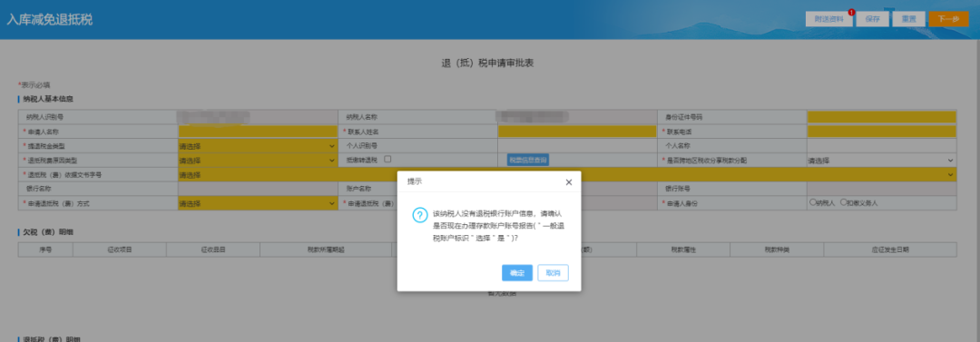Confirm the prompt with 确定 button

pos(517,272)
